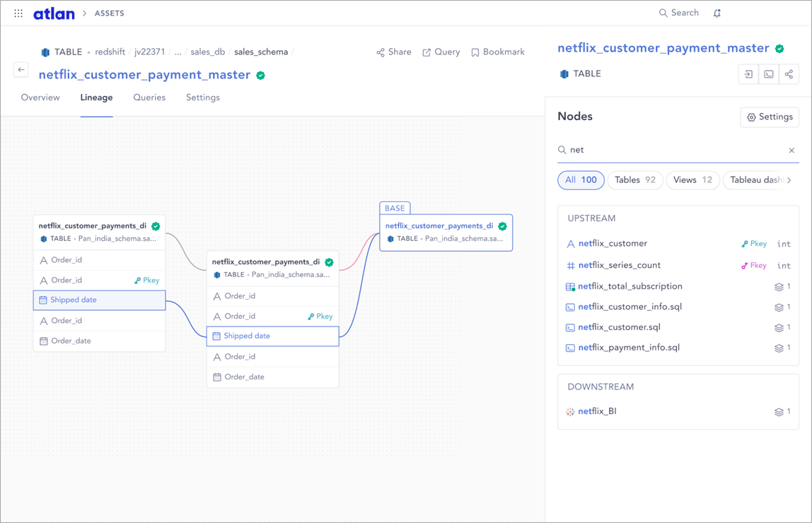The width and height of the screenshot is (812, 523).
Task: Open Query for this table
Action: pos(441,52)
